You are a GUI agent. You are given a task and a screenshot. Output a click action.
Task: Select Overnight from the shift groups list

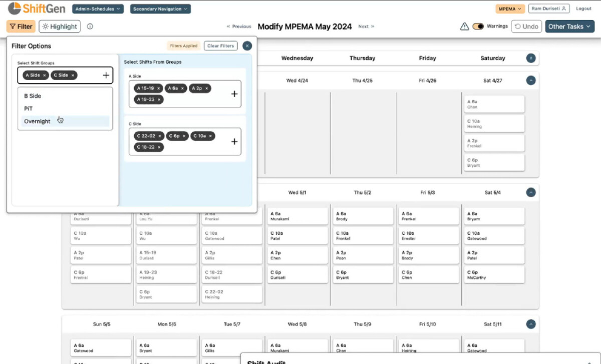point(37,121)
